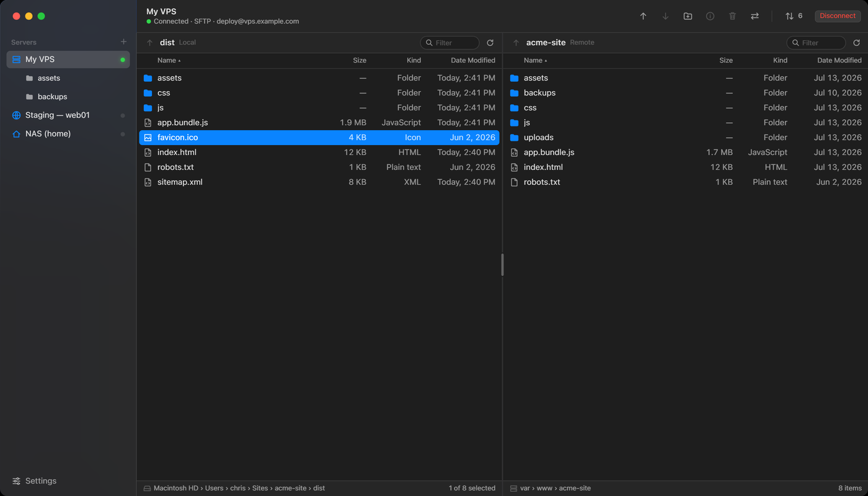The width and height of the screenshot is (868, 496).
Task: Select the remote robots.txt file
Action: coord(686,182)
